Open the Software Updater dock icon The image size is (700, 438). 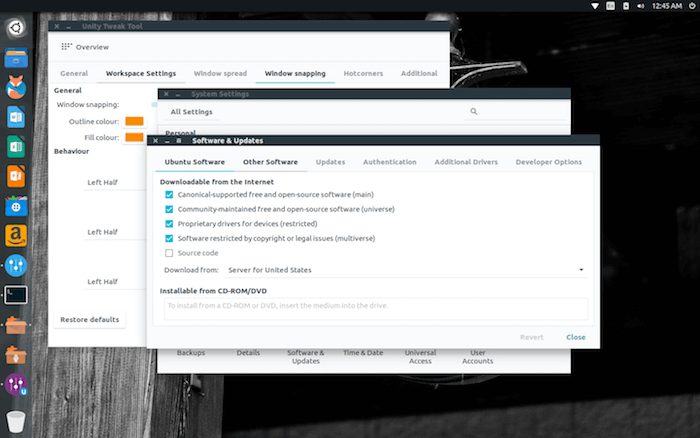click(x=16, y=355)
